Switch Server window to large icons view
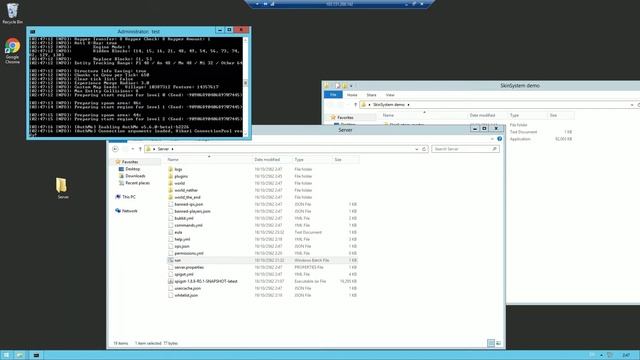640x360 pixels. pyautogui.click(x=498, y=343)
